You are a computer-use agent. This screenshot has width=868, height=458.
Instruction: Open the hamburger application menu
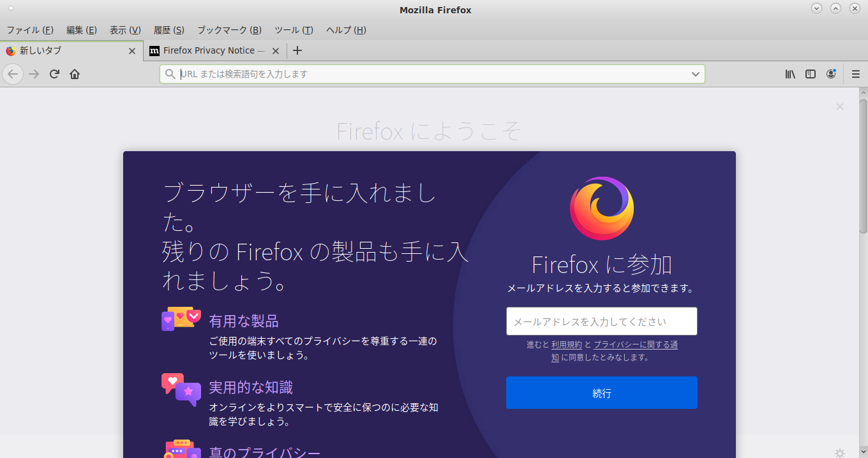tap(856, 74)
